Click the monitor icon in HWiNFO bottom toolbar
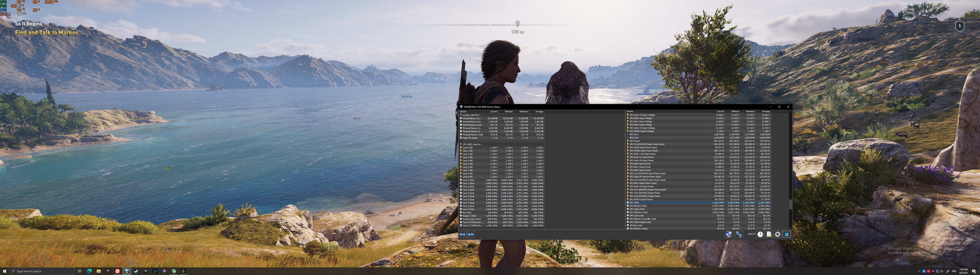Viewport: 980px width, 275px height. pyautogui.click(x=728, y=234)
